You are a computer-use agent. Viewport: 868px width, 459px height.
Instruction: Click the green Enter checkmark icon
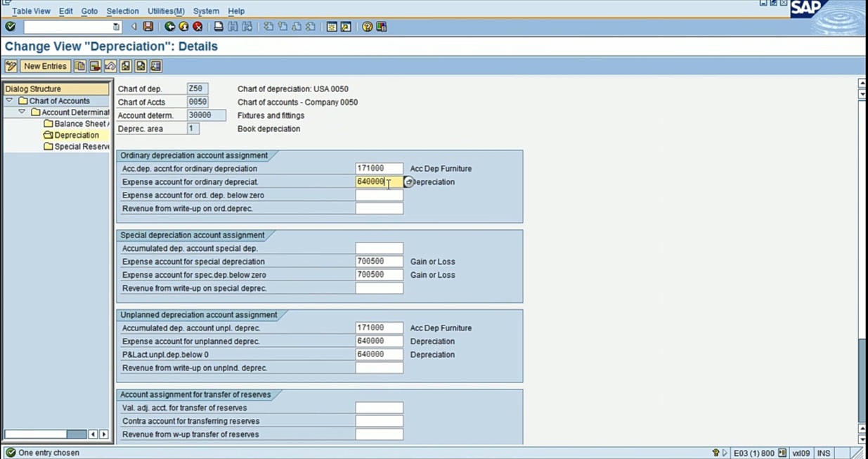click(10, 27)
